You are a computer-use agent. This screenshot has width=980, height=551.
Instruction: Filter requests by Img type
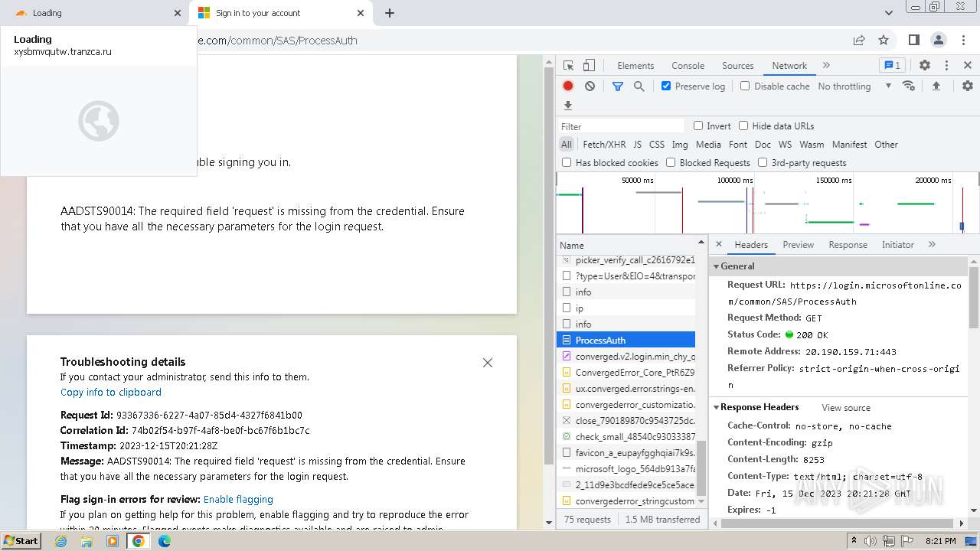pyautogui.click(x=679, y=145)
